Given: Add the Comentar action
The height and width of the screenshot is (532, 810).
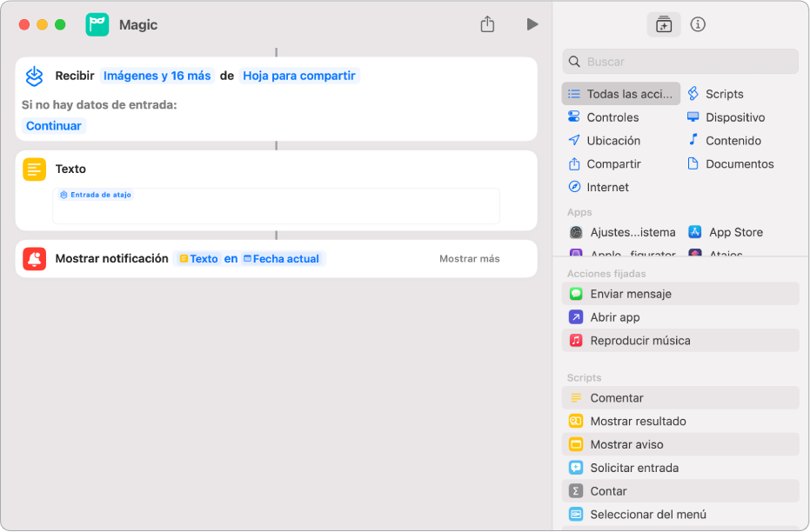Looking at the screenshot, I should coord(680,398).
